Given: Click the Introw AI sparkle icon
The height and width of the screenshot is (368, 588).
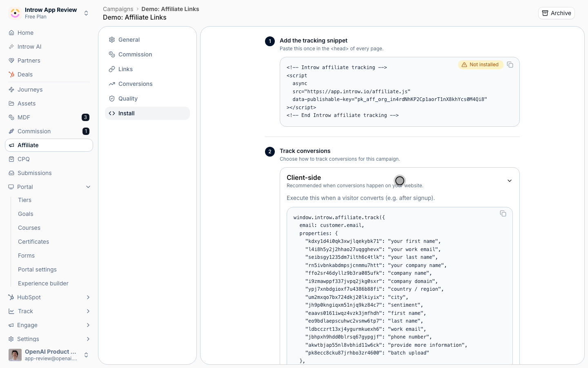Looking at the screenshot, I should pyautogui.click(x=11, y=47).
